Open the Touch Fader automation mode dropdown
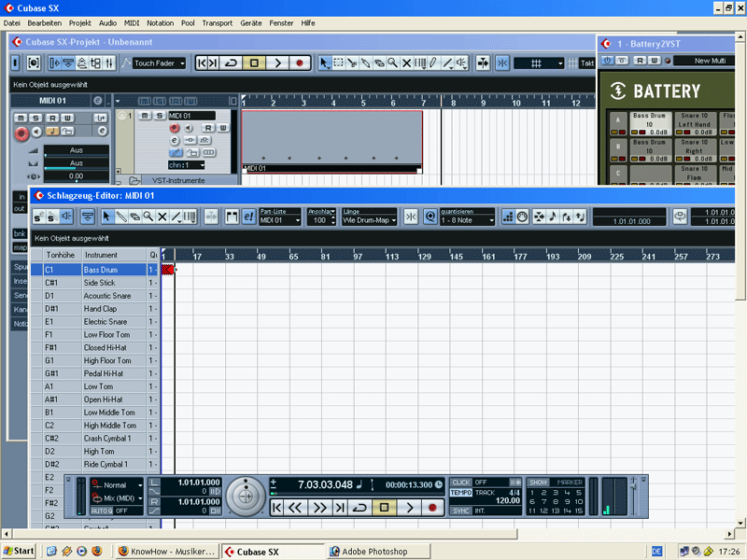 (x=159, y=63)
